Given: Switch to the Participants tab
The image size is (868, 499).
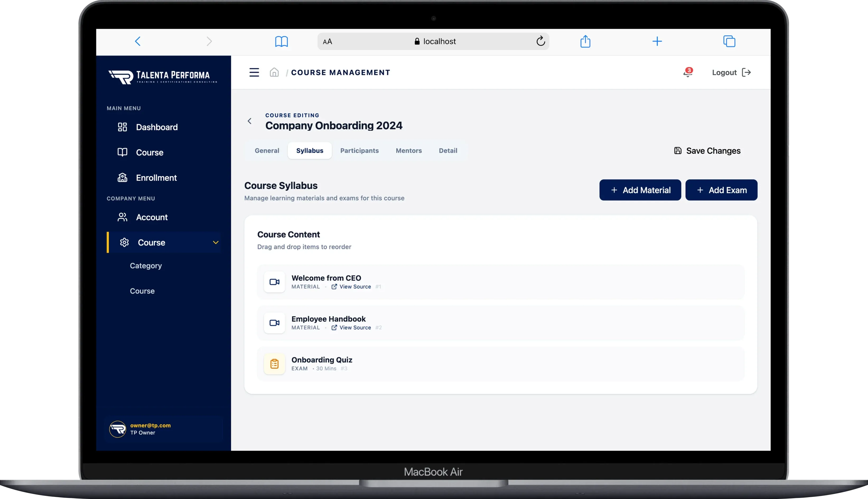Looking at the screenshot, I should (359, 150).
